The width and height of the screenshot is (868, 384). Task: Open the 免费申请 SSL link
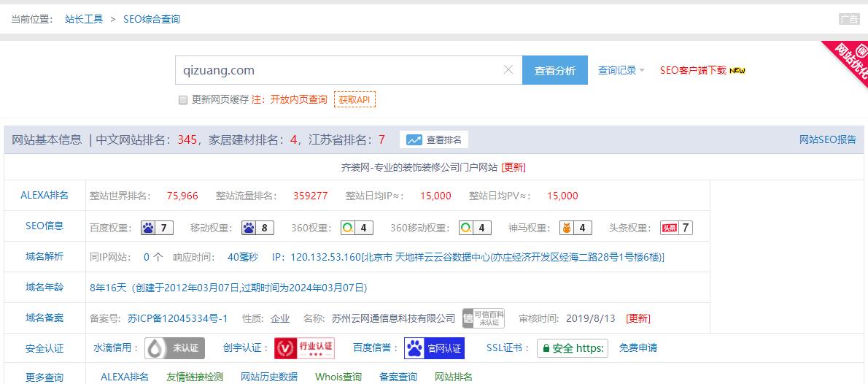[638, 348]
